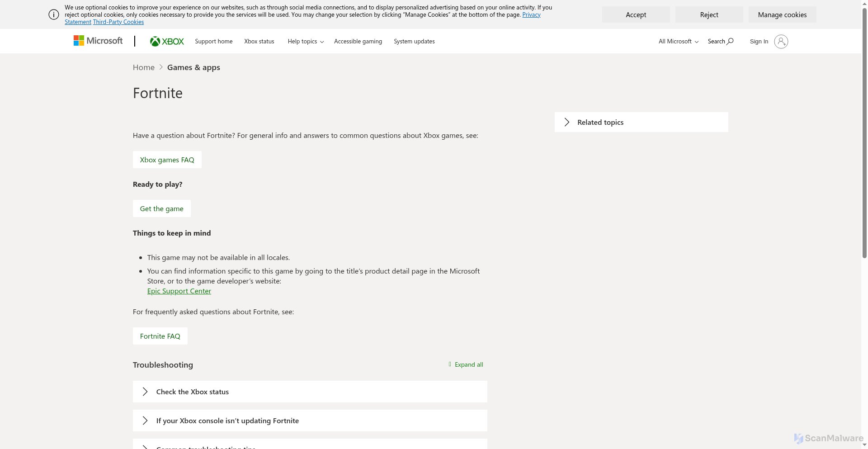Expand Related topics panel
Image resolution: width=868 pixels, height=449 pixels.
point(641,122)
